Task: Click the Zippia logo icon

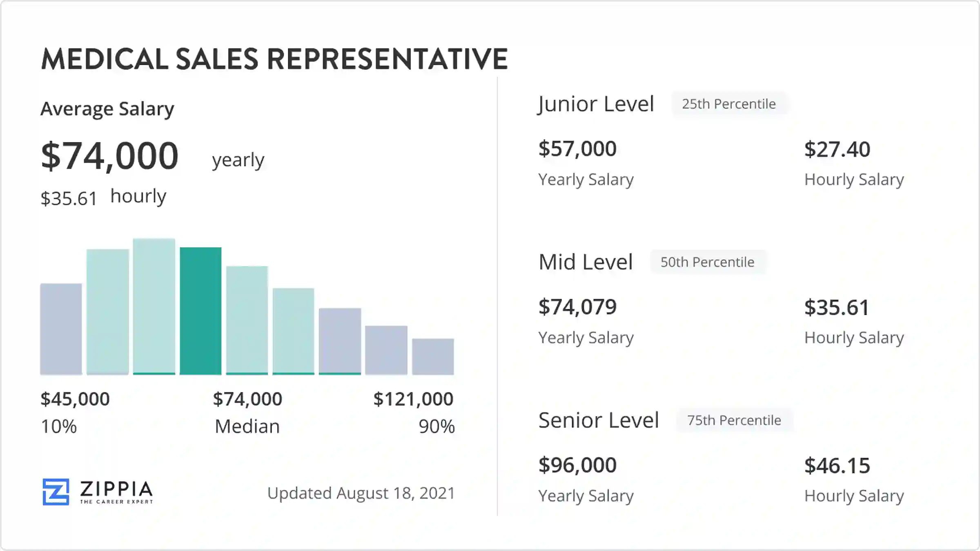Action: (56, 492)
